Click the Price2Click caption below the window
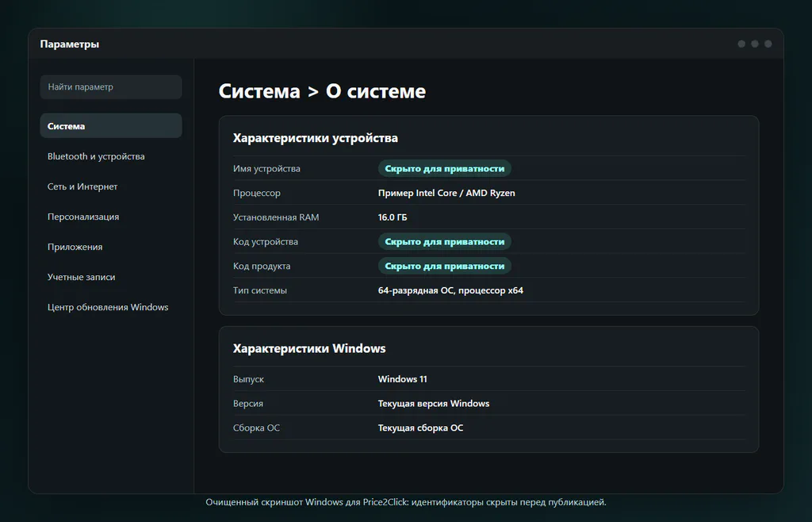 pyautogui.click(x=406, y=502)
